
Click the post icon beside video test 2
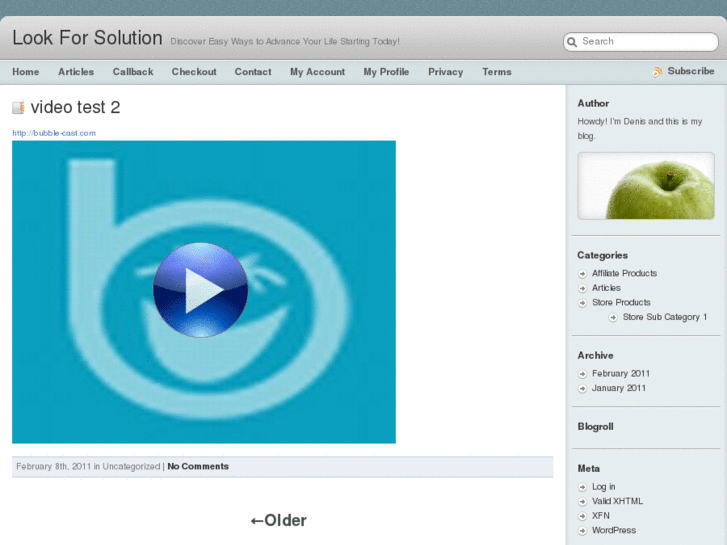tap(18, 108)
